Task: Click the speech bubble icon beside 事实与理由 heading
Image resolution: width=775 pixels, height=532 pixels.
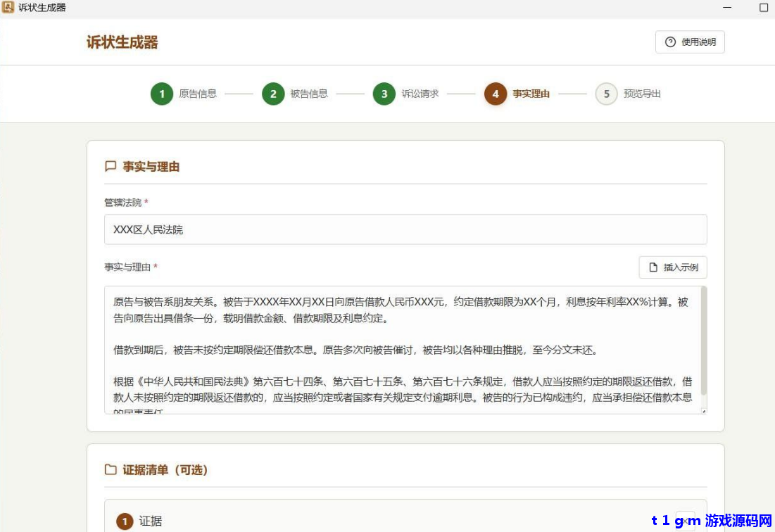Action: click(111, 166)
